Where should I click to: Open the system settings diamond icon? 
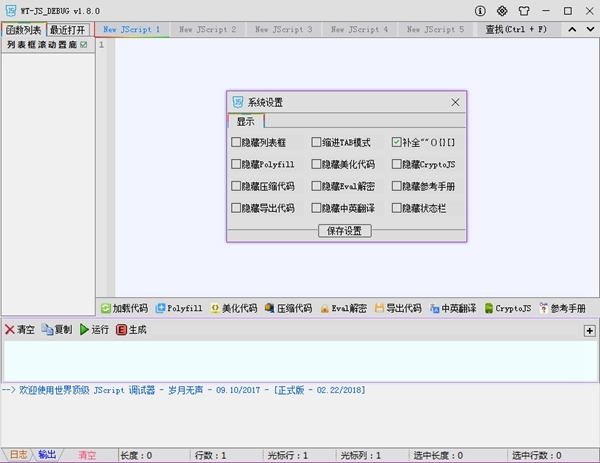coord(502,11)
